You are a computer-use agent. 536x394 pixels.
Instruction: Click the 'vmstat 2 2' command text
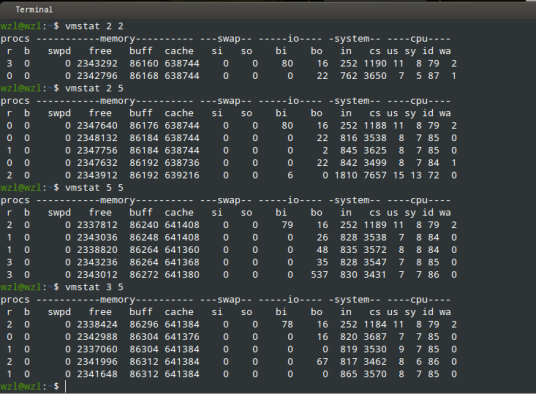[94, 26]
